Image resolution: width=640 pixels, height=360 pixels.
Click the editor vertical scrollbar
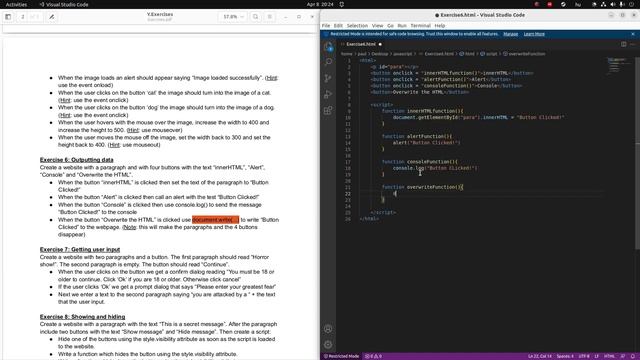click(638, 153)
